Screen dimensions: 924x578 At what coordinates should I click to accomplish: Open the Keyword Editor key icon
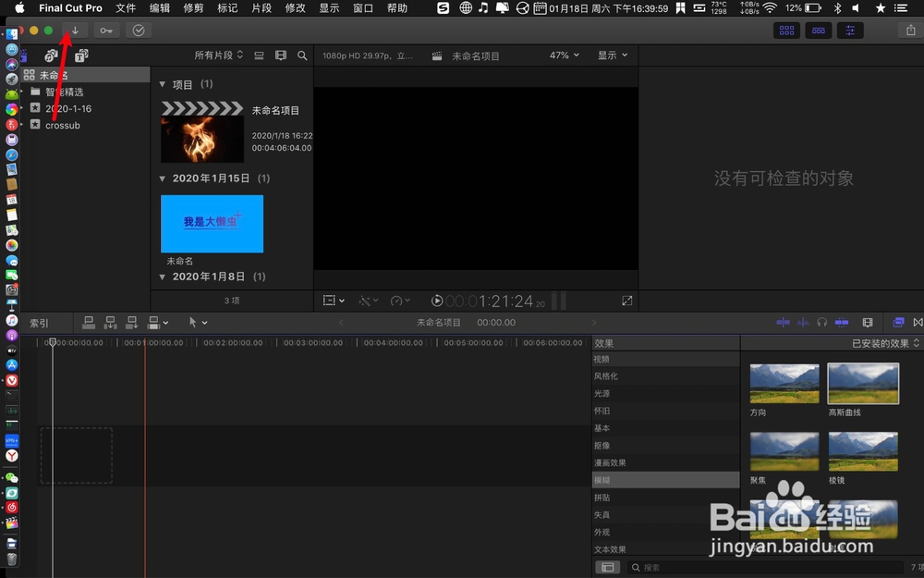click(x=106, y=30)
